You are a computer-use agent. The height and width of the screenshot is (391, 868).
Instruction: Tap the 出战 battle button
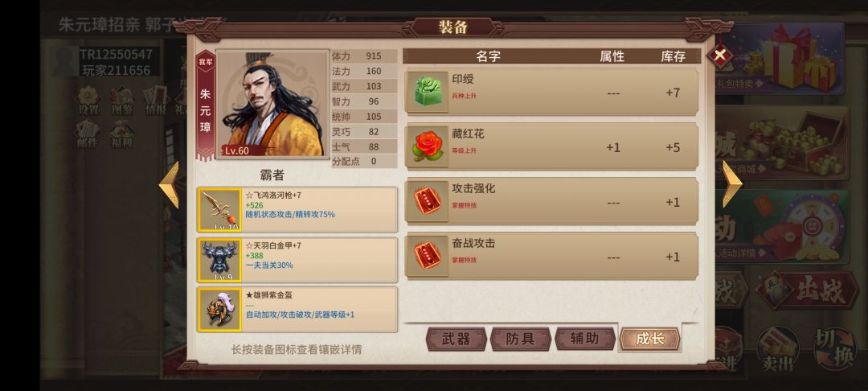coord(807,290)
